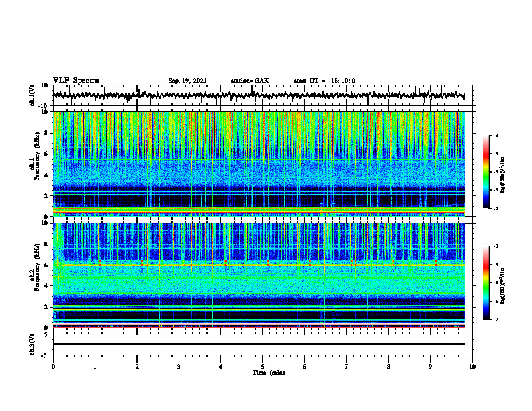Click the "2" tick on the time axis
The height and width of the screenshot is (411, 532).
tap(137, 367)
